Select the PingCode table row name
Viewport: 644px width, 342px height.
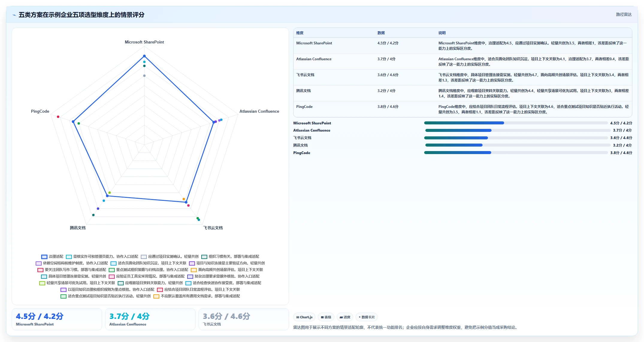click(304, 107)
